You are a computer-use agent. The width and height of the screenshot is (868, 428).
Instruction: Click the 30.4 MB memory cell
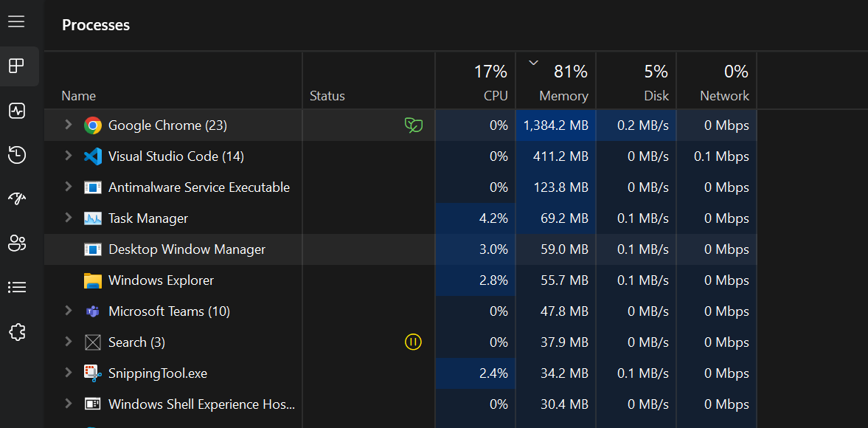(556, 404)
